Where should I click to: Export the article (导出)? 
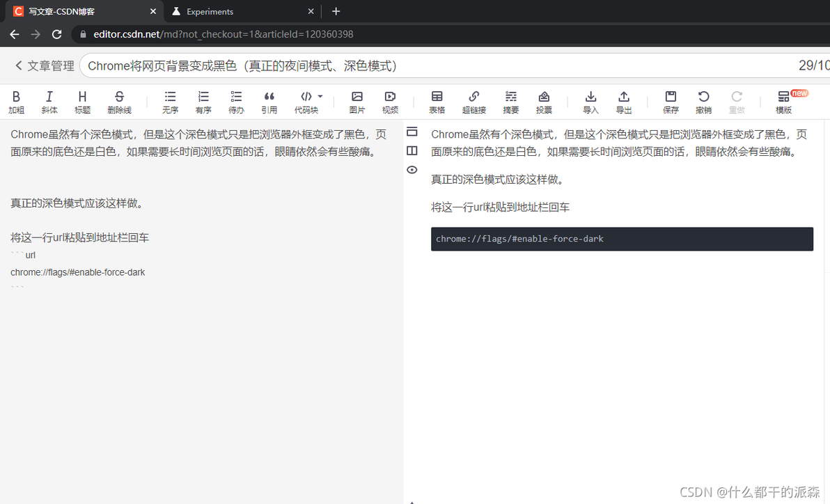point(624,102)
